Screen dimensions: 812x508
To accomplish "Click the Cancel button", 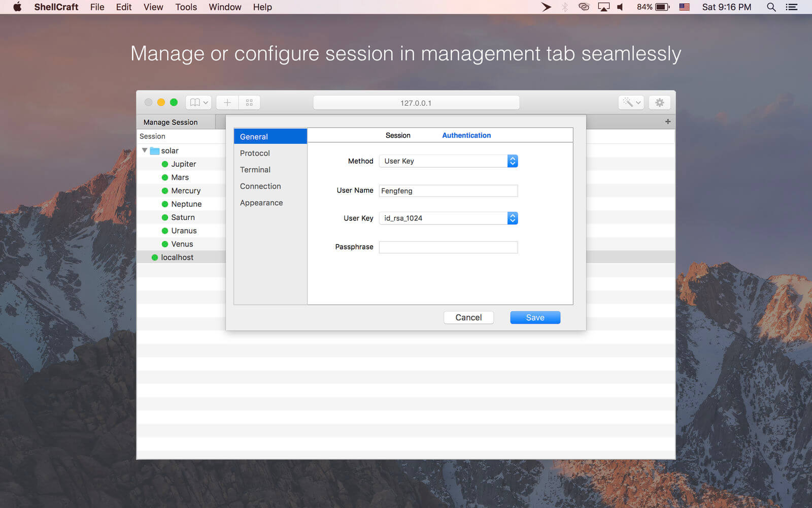I will [x=468, y=317].
